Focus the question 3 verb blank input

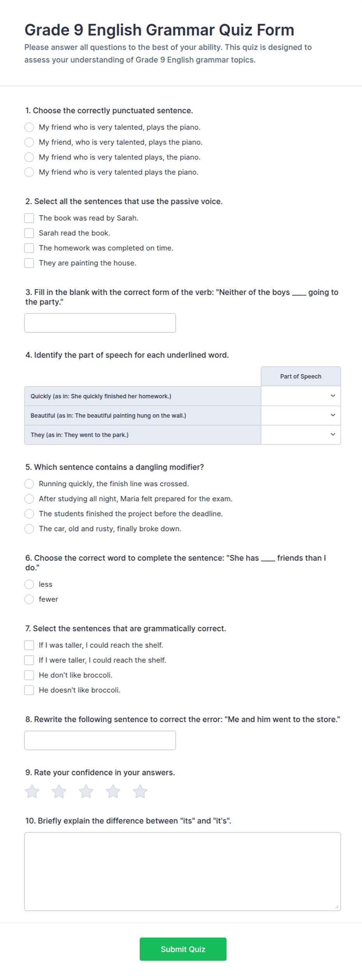coord(100,323)
